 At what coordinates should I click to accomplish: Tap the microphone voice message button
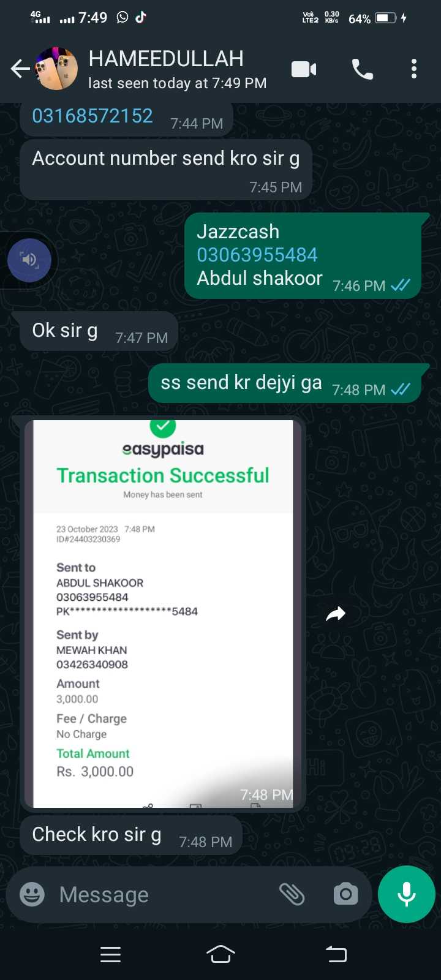pyautogui.click(x=407, y=894)
